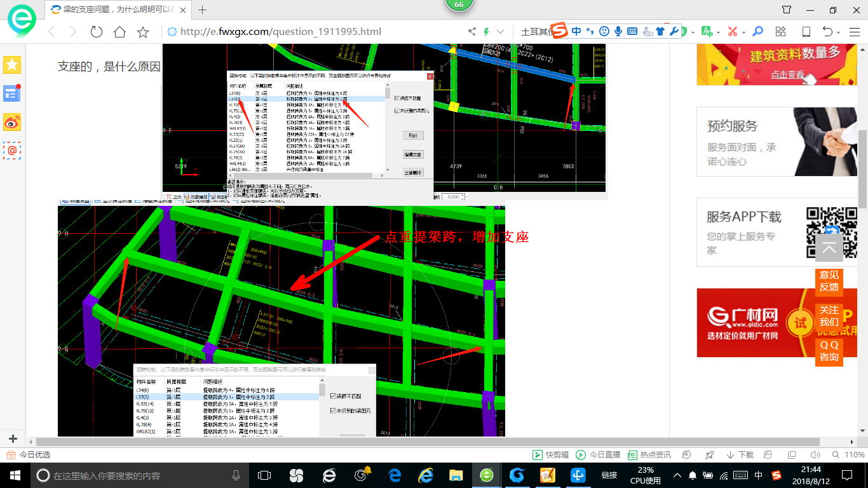The image size is (868, 488).
Task: Open the blue key password manager icon
Action: pos(757,32)
